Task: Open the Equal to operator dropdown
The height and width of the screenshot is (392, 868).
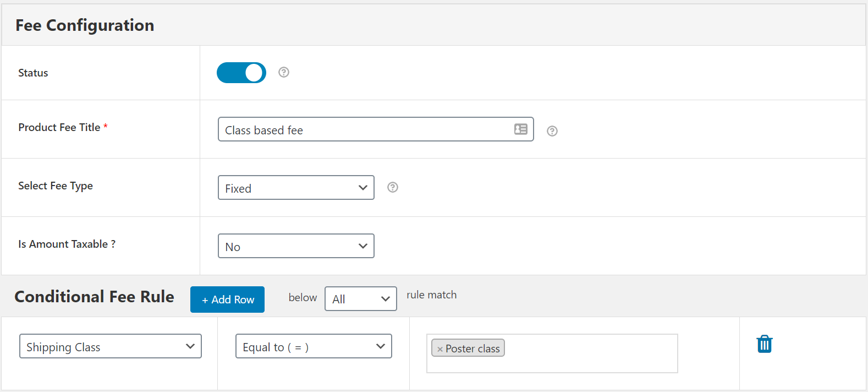Action: tap(314, 346)
